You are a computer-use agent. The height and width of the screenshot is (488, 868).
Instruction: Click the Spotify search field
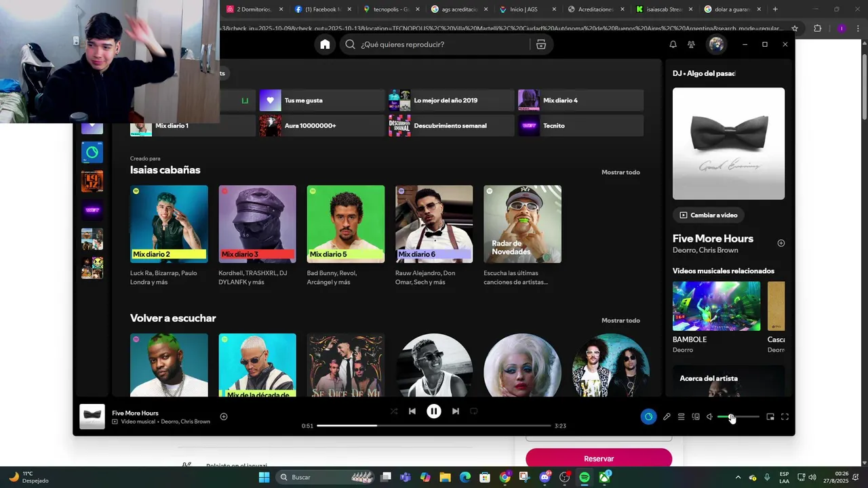pos(436,44)
